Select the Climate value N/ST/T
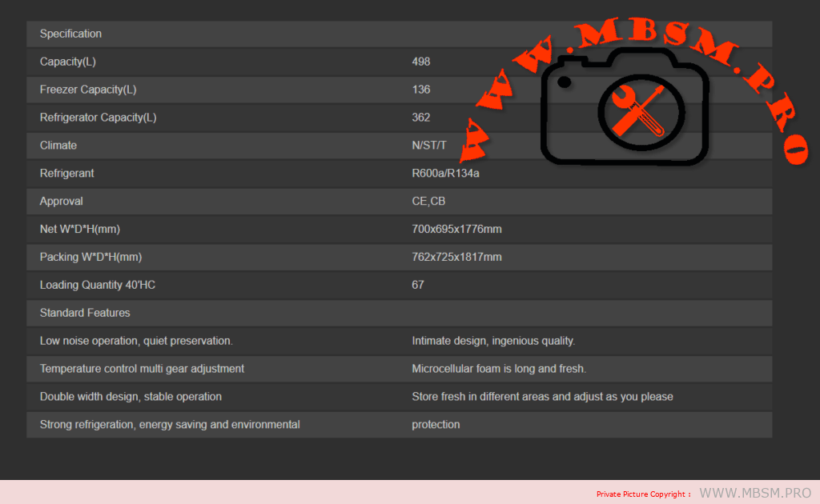This screenshot has height=504, width=820. pyautogui.click(x=429, y=145)
